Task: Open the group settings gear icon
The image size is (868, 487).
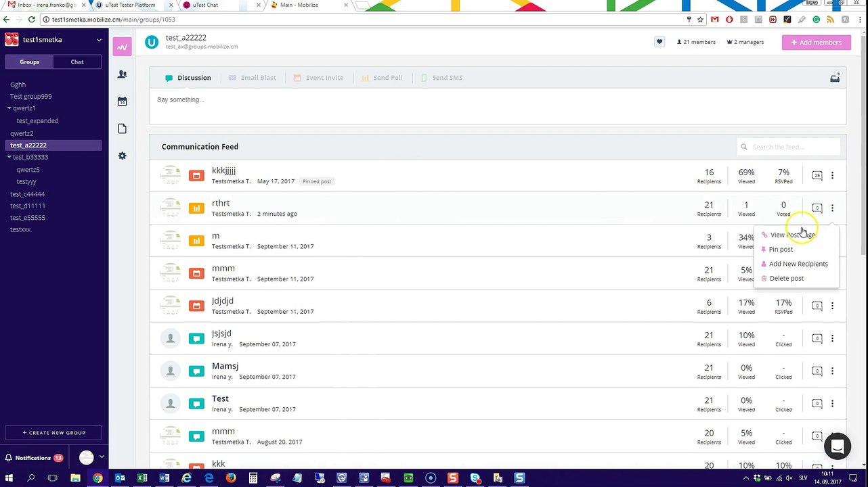Action: pyautogui.click(x=122, y=156)
